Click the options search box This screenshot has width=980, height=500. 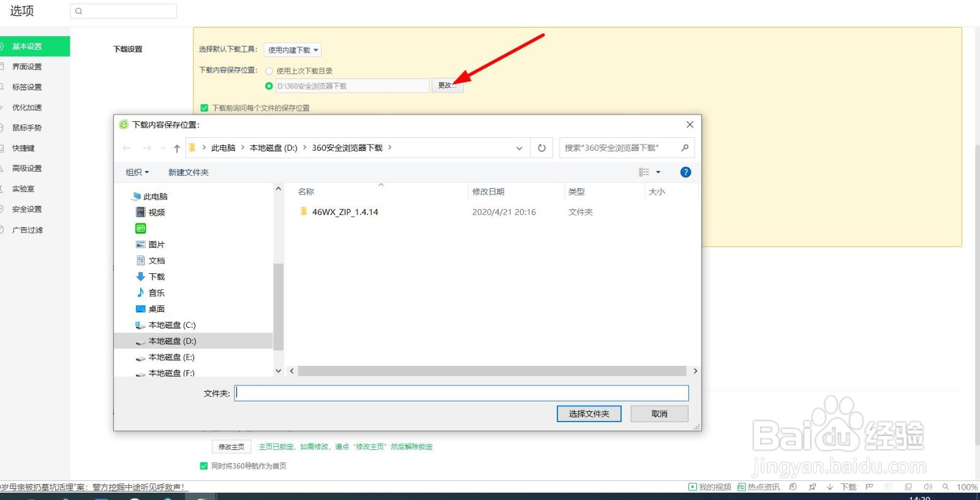[124, 11]
